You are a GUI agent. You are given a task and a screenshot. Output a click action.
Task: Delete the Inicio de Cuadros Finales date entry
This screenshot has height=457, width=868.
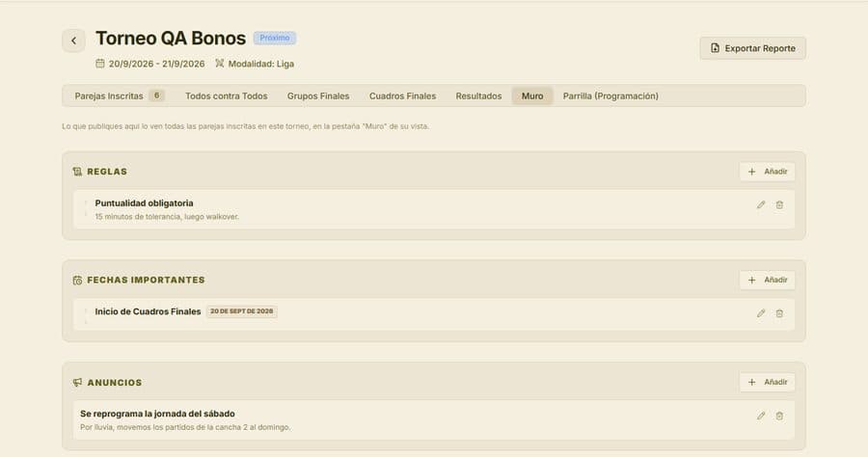point(779,313)
